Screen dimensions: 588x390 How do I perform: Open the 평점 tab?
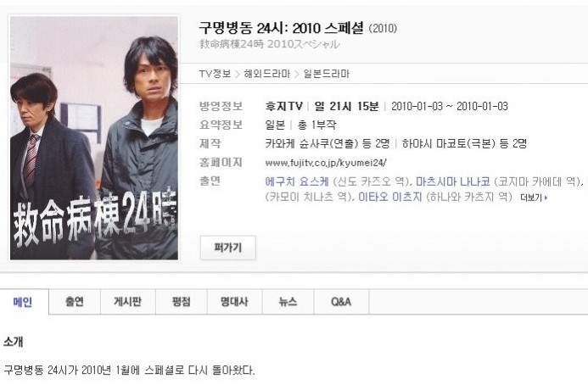coord(182,302)
